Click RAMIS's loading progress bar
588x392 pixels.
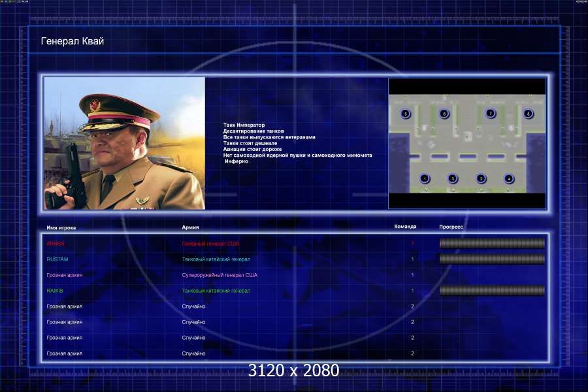[x=492, y=290]
